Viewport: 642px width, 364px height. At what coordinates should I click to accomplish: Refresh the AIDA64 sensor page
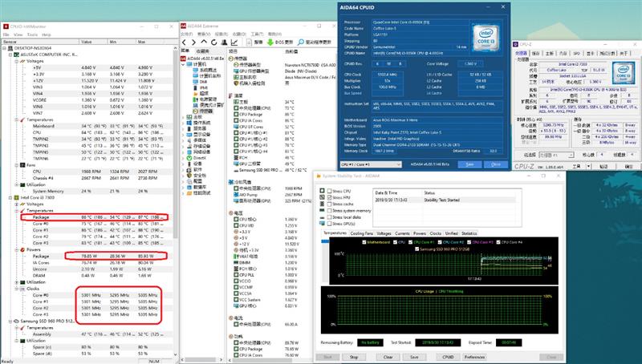213,42
